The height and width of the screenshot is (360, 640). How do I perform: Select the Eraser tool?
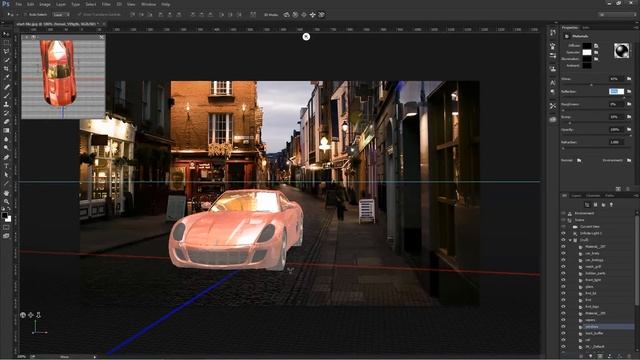tap(6, 122)
